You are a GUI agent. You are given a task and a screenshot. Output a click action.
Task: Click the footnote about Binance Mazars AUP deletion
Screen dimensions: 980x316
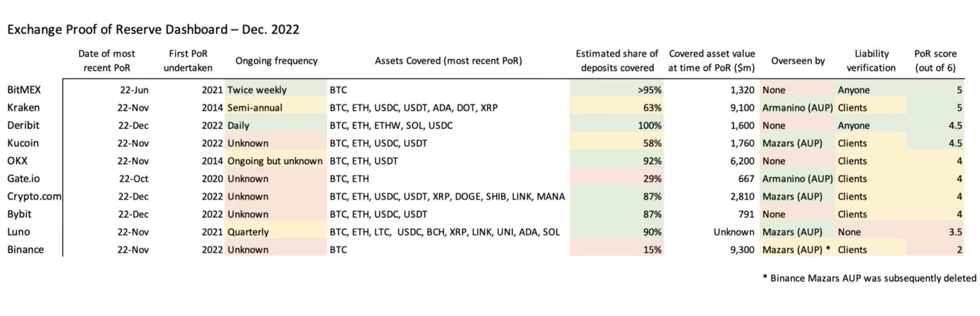point(869,278)
